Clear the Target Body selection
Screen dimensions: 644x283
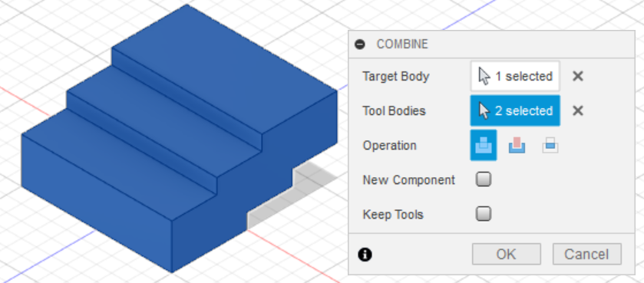578,76
